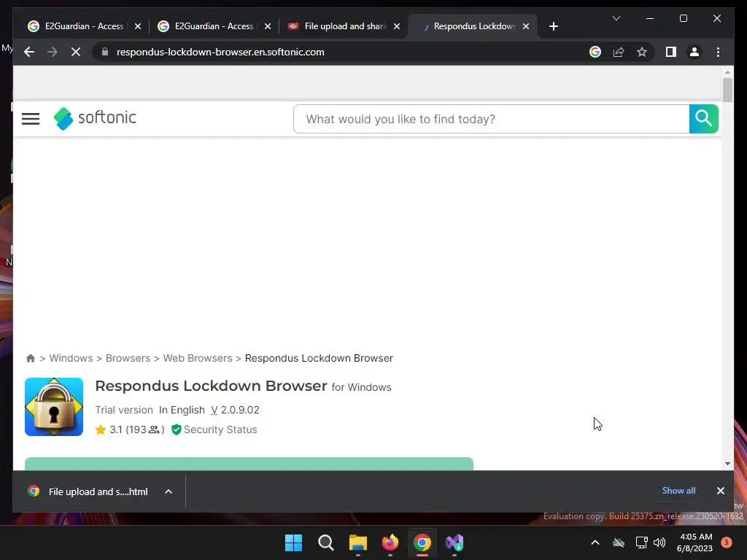Click the green download button

click(249, 464)
